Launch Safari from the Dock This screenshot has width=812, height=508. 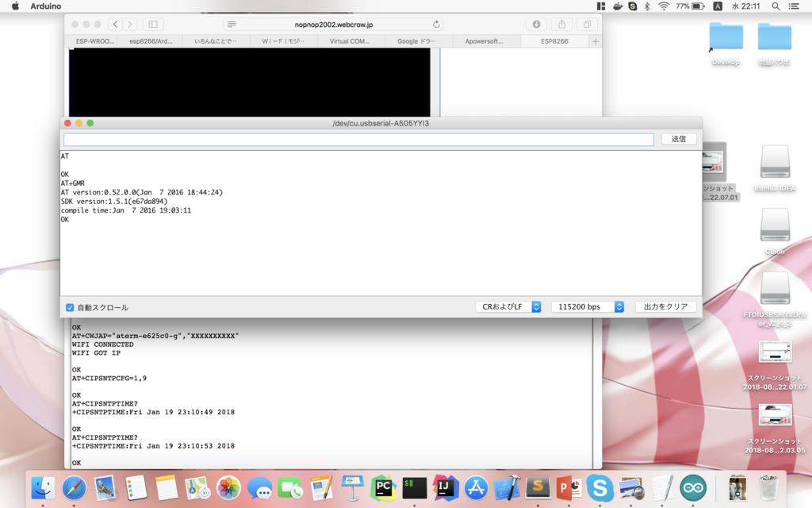click(x=74, y=488)
